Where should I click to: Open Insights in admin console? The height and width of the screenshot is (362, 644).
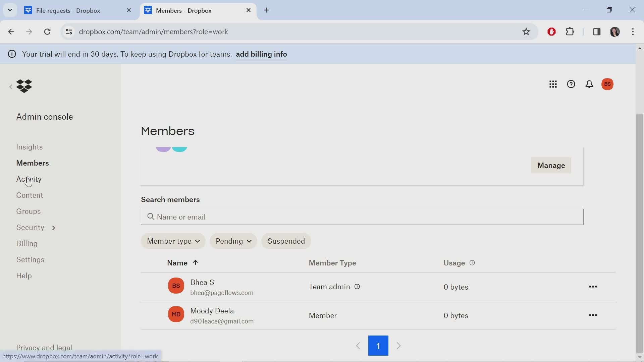(x=30, y=147)
